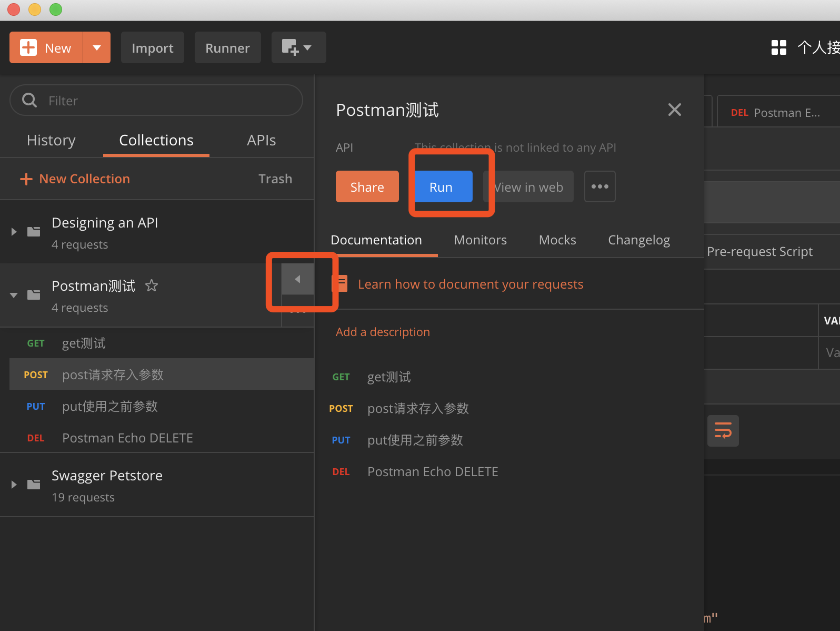Click the Share button
840x631 pixels.
pyautogui.click(x=367, y=186)
